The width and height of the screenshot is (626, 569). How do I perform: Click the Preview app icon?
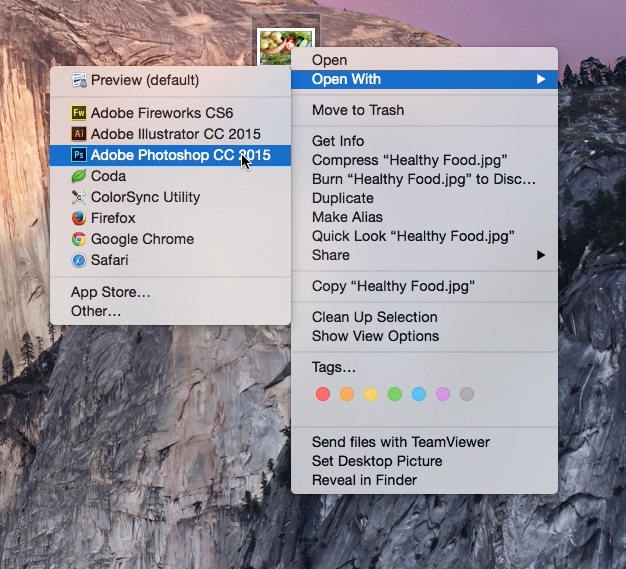[79, 80]
